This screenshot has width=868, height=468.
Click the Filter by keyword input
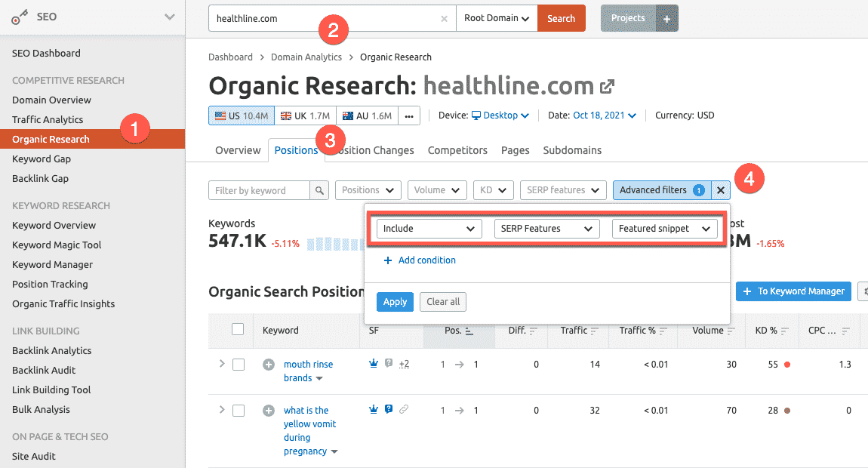(x=259, y=191)
